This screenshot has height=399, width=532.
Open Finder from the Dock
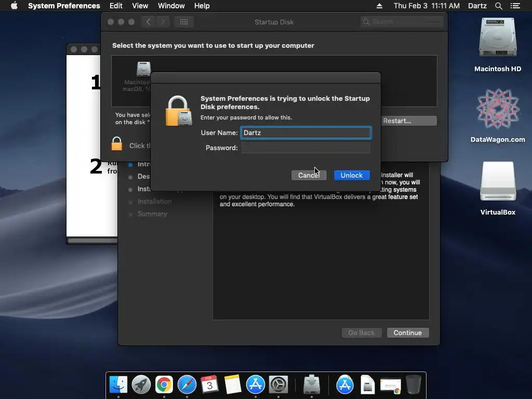click(x=118, y=385)
